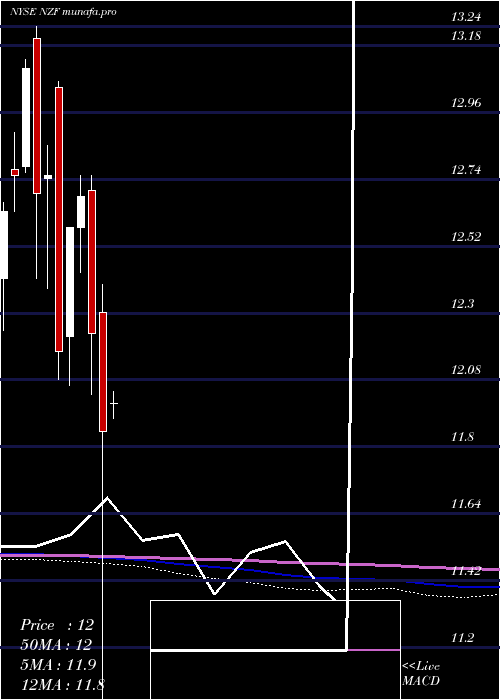The image size is (500, 700).
Task: Click the small doji cross candle near 12.0
Action: point(114,404)
